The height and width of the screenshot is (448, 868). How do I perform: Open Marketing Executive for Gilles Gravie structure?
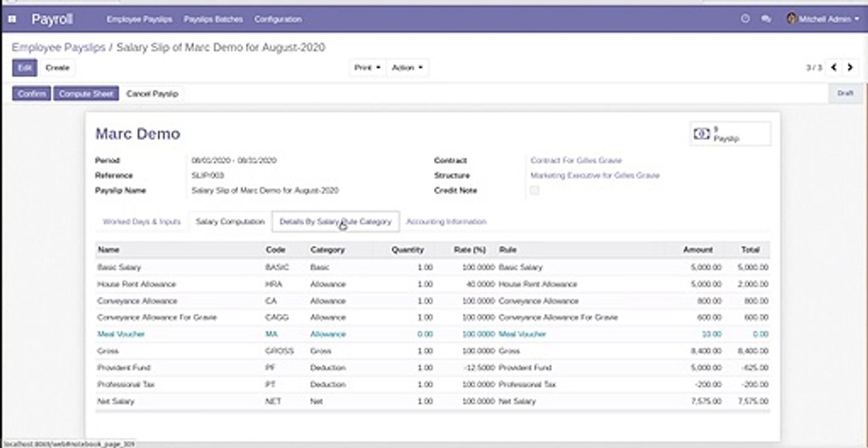595,175
